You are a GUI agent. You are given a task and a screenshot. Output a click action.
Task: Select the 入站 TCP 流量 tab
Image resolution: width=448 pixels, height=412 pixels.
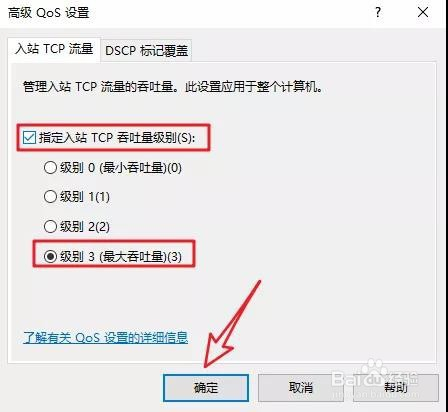click(54, 49)
